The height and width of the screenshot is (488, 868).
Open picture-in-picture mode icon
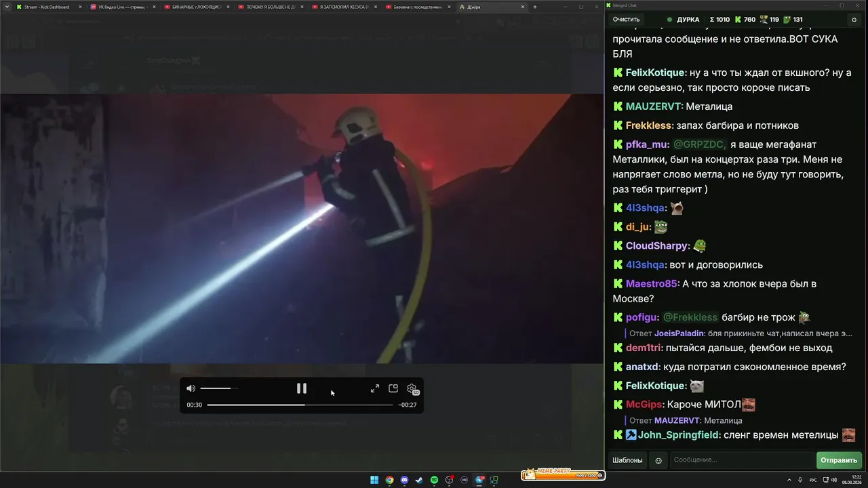pos(393,388)
